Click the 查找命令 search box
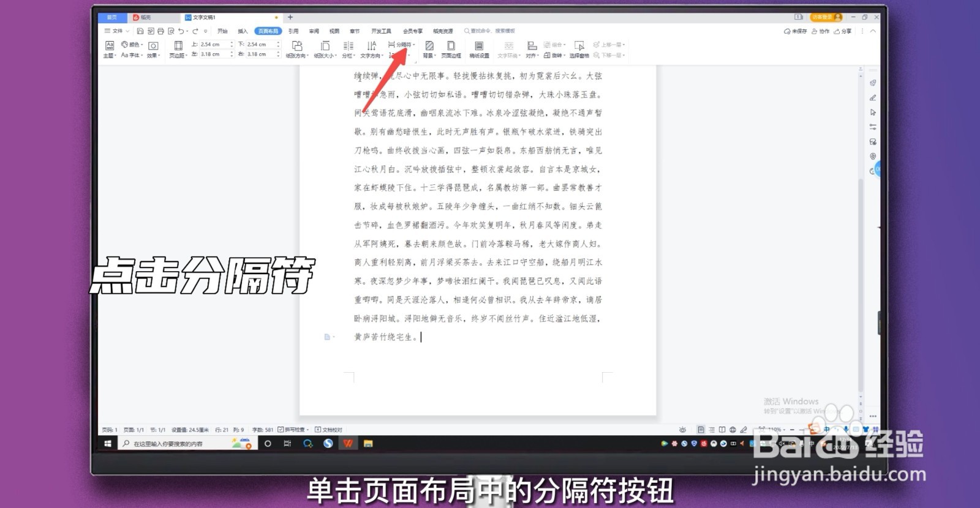 point(490,31)
